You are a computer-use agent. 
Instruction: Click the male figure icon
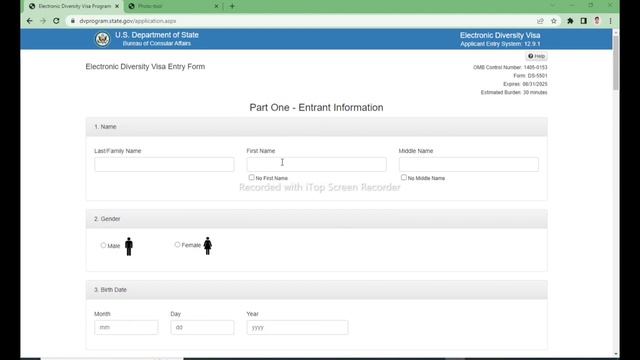(129, 246)
